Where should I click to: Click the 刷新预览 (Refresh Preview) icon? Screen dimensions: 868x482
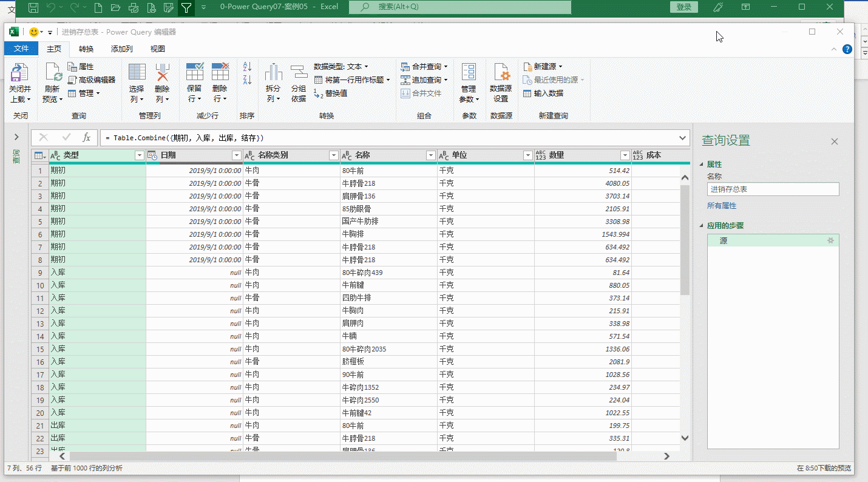tap(53, 73)
